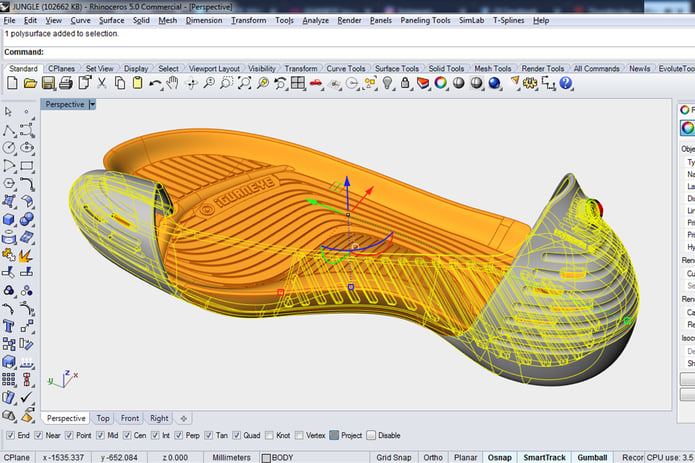Select the Box solid tool

pyautogui.click(x=9, y=219)
